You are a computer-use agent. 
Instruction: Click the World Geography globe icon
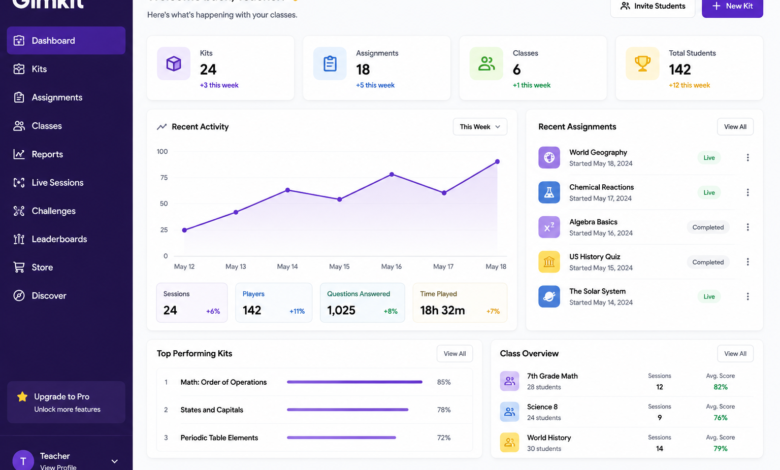[549, 158]
